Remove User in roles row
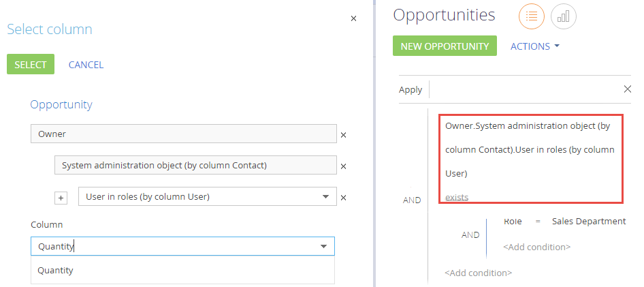This screenshot has height=287, width=644. pyautogui.click(x=344, y=198)
